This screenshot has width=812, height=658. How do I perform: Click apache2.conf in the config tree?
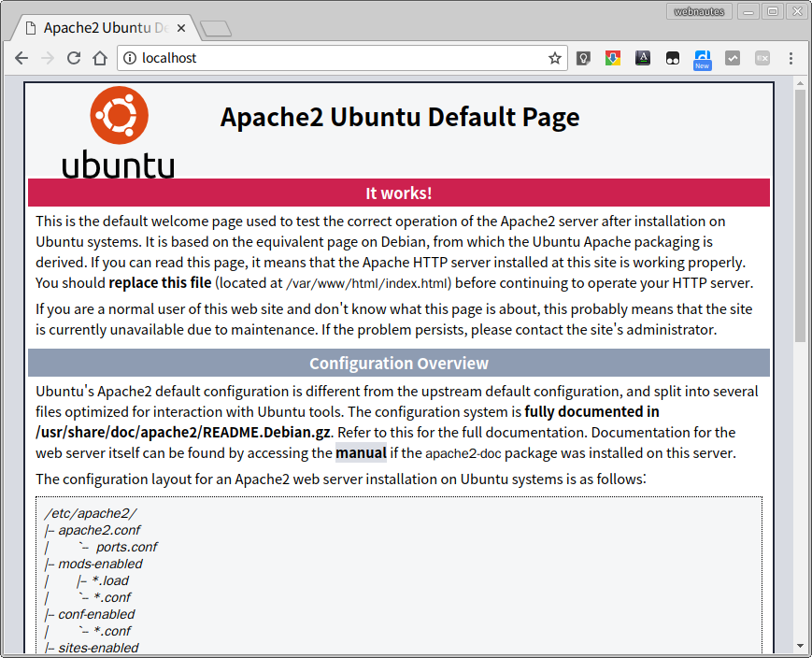[x=99, y=530]
